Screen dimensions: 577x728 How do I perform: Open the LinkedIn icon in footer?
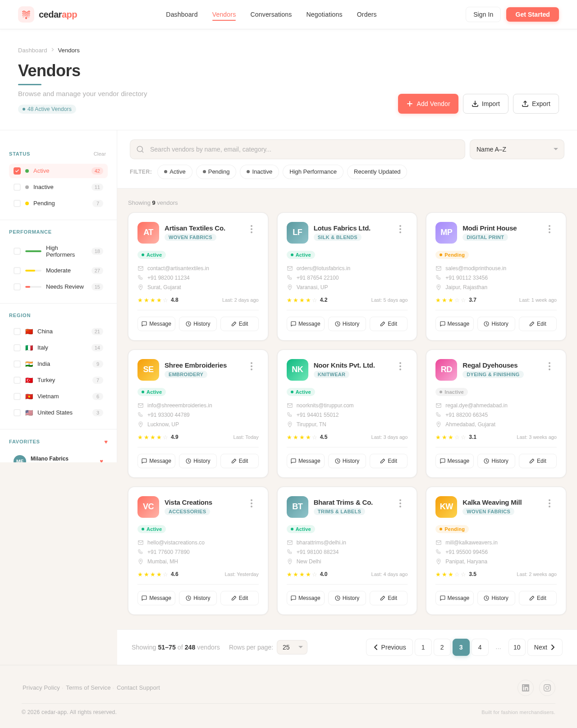pyautogui.click(x=526, y=688)
